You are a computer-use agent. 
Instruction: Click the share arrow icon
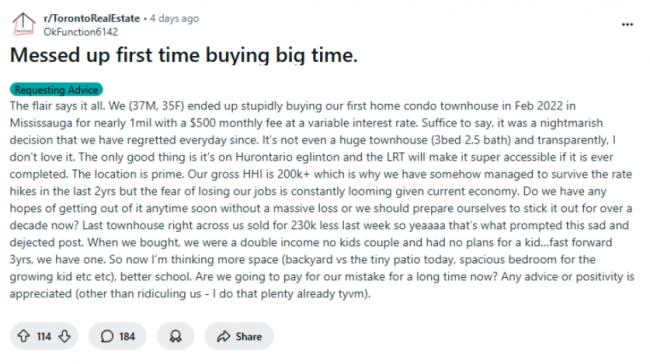click(223, 336)
